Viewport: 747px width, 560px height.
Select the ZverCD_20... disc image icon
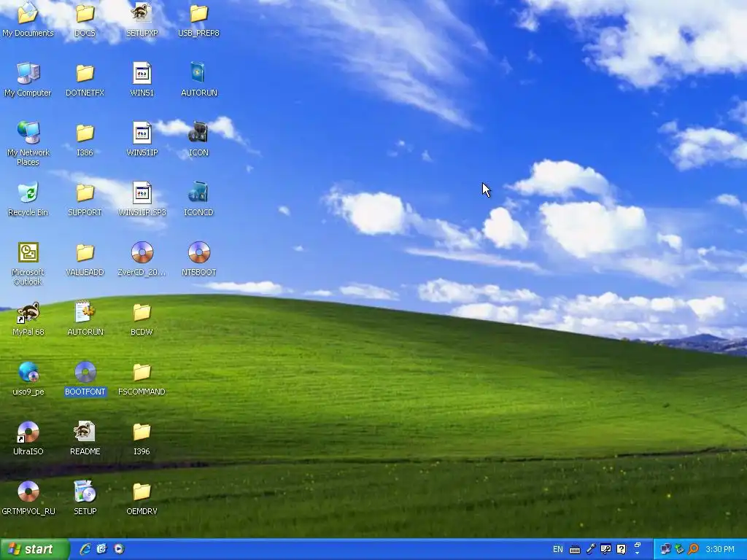[142, 259]
